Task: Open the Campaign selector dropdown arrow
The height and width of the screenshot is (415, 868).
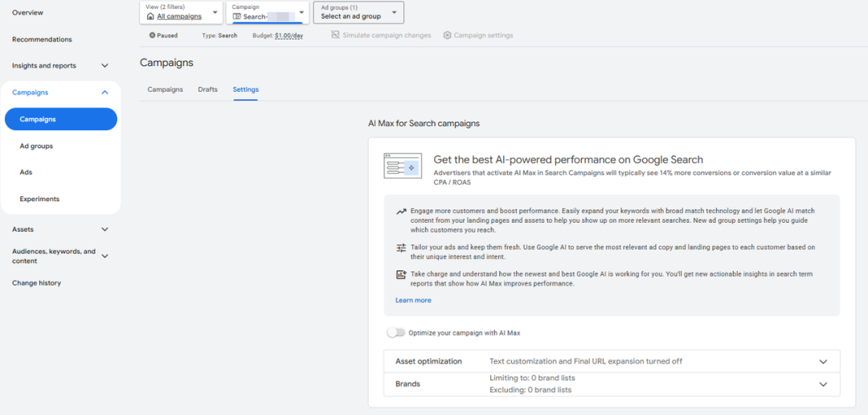Action: pos(301,12)
